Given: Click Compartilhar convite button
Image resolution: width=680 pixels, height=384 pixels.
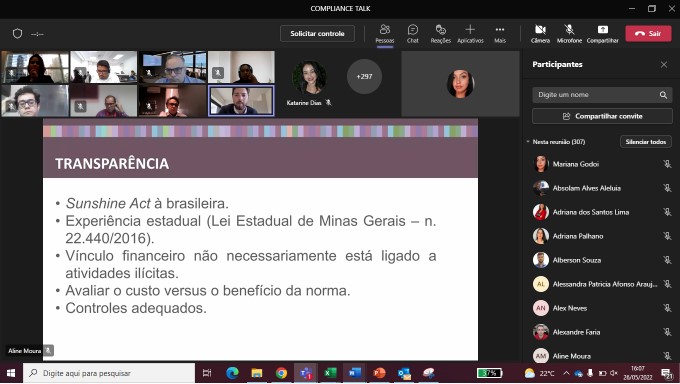Looking at the screenshot, I should coord(602,116).
